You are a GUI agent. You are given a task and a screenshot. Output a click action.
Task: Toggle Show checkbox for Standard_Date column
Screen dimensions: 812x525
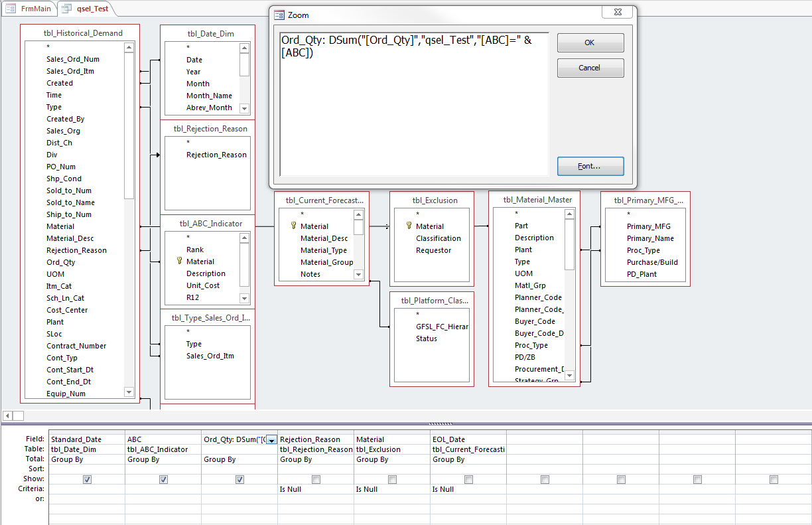[x=87, y=479]
